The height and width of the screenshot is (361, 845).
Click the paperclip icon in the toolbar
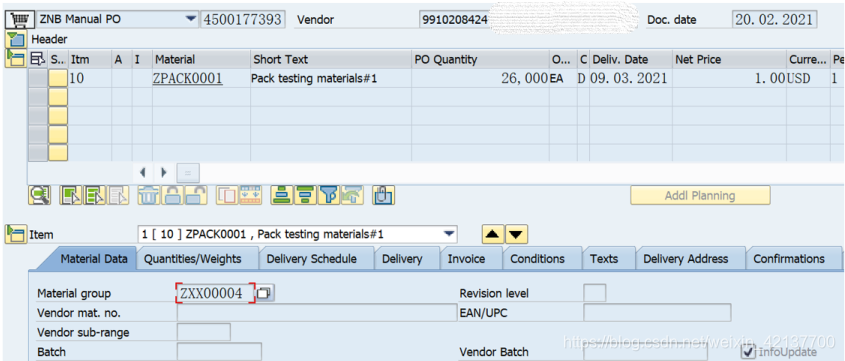(384, 195)
